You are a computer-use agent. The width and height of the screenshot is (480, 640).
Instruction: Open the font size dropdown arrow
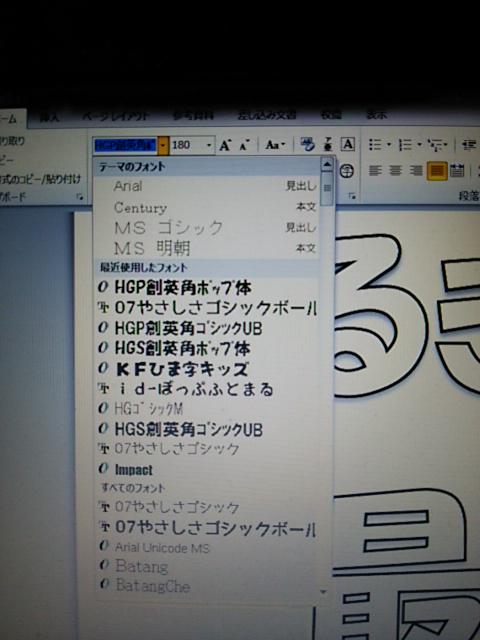pos(209,145)
